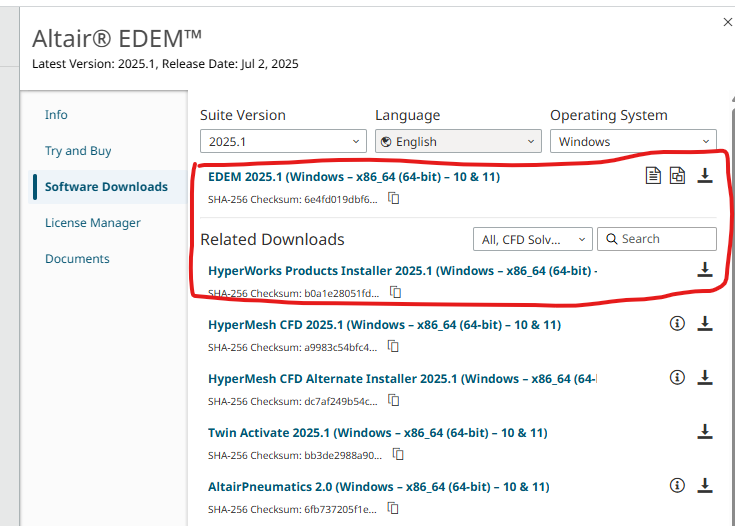Download EDEM 2025.1 Windows installer
Image resolution: width=735 pixels, height=526 pixels.
[x=705, y=175]
